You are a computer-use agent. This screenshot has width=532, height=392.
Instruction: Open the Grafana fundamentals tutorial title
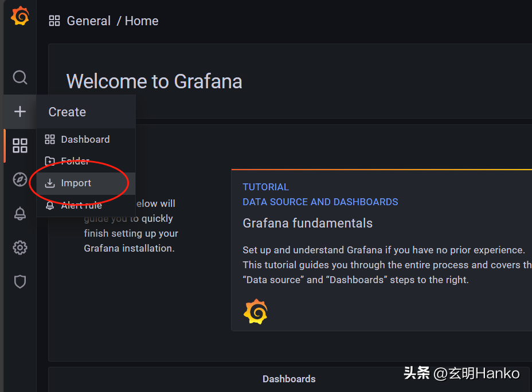pyautogui.click(x=308, y=223)
